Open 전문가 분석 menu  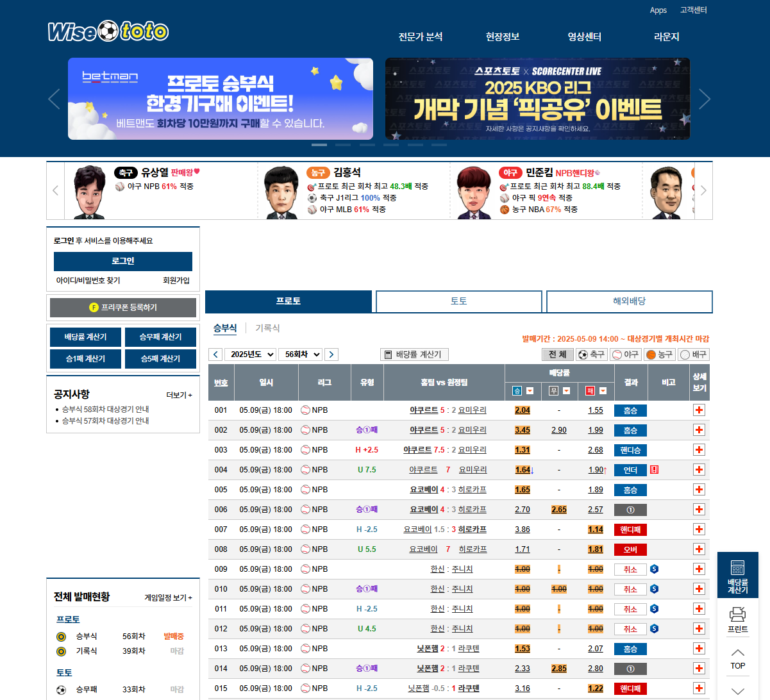click(421, 37)
